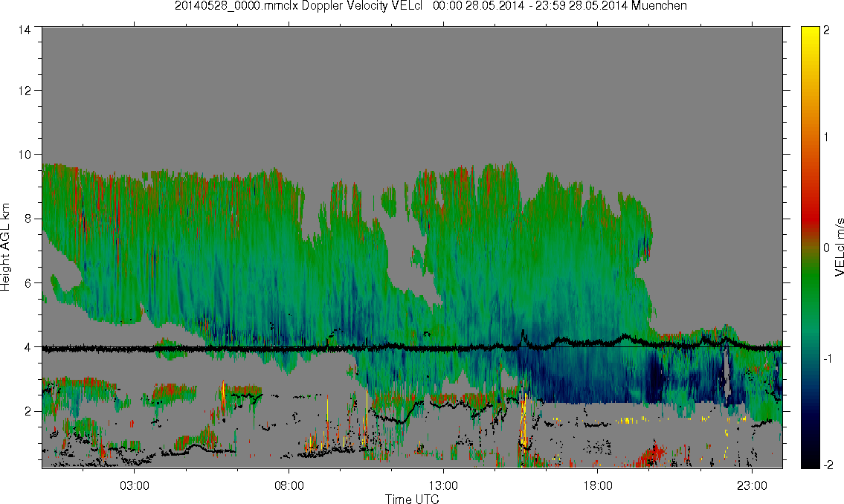Click the 08:00 time tick label
Screen dimensions: 844x504
[x=289, y=485]
